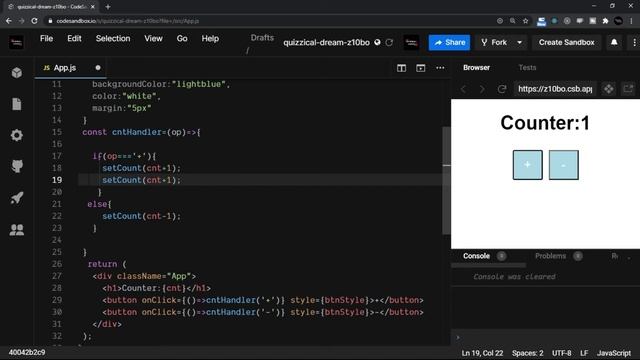The width and height of the screenshot is (640, 360).
Task: Click the Counter:1 heading in preview
Action: [x=545, y=123]
